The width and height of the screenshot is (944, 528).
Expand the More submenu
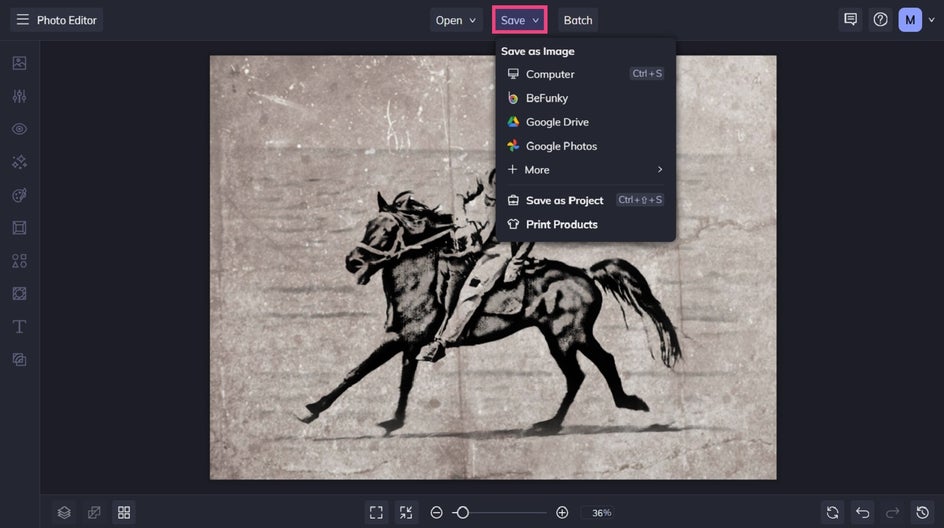click(585, 170)
